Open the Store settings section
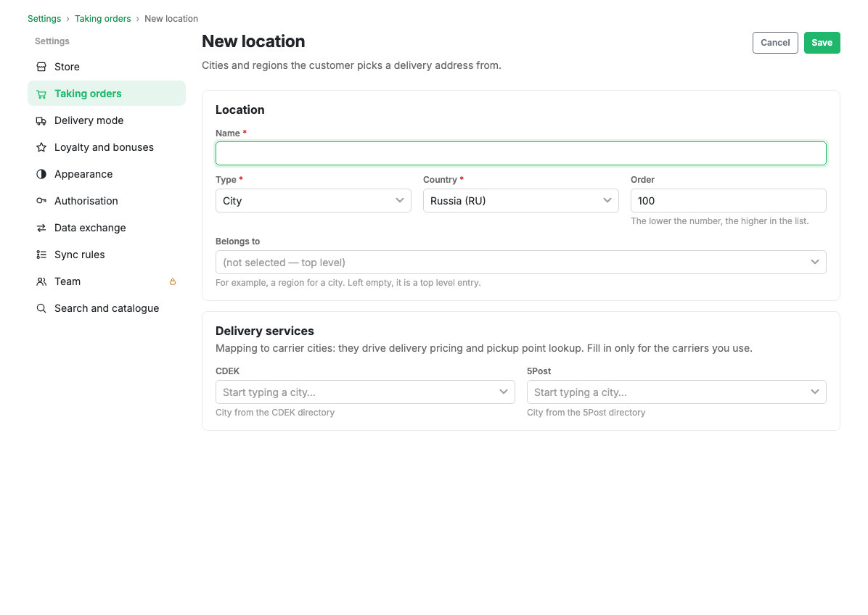 tap(107, 67)
